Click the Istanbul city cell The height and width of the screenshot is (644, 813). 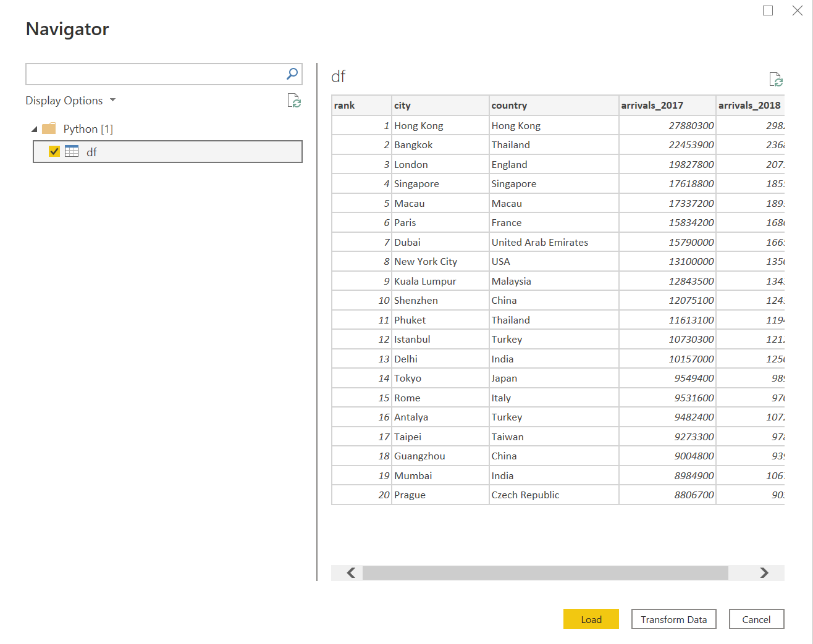pos(440,339)
